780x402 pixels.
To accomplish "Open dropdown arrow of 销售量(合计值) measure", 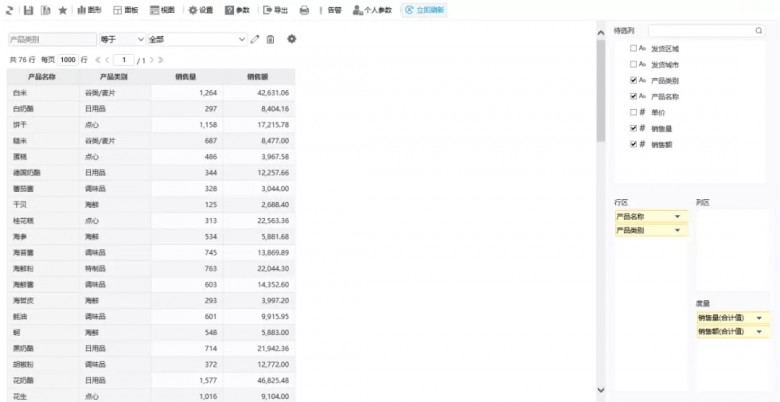I will point(760,318).
